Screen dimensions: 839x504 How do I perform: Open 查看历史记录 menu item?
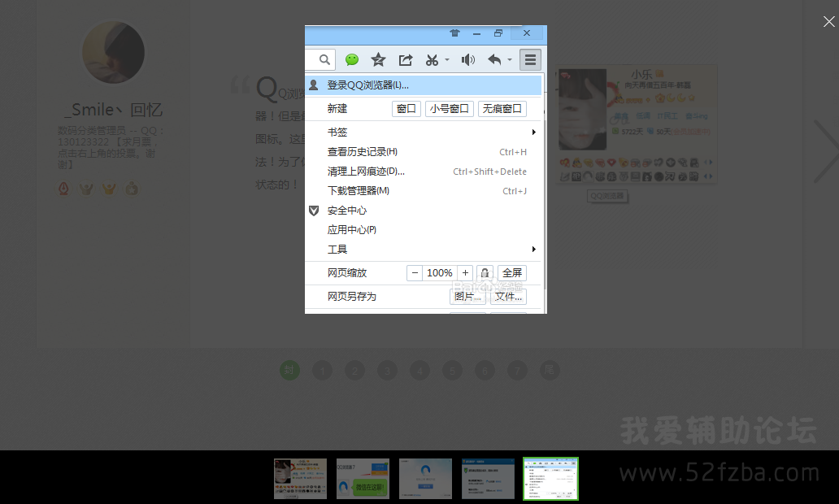[424, 152]
